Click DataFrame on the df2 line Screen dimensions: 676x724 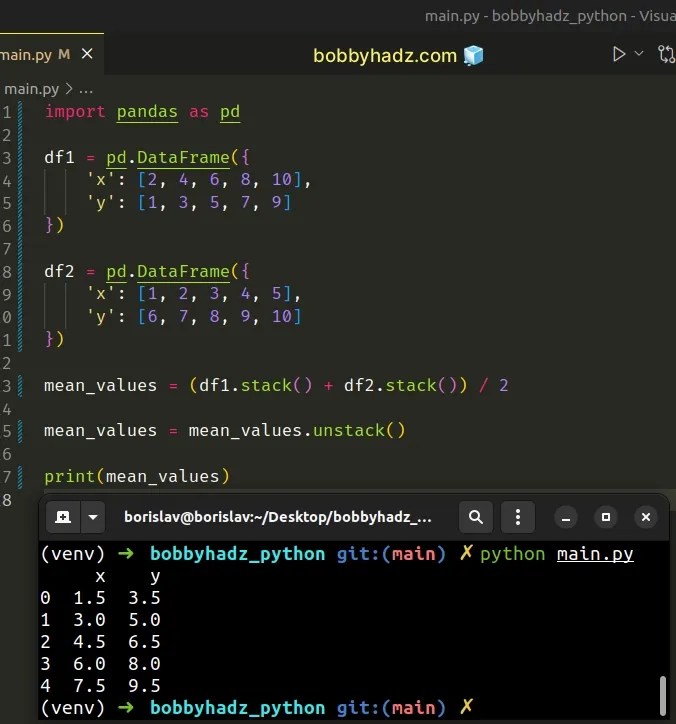183,272
